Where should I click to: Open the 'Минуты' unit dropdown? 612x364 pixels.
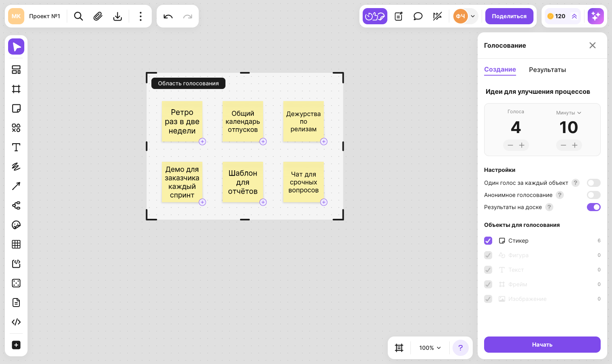[569, 113]
